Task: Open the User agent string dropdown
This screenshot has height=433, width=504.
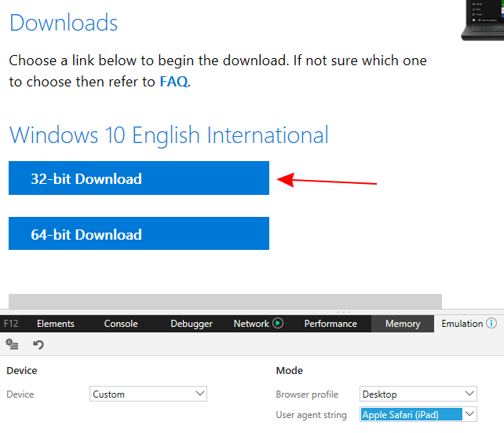Action: click(x=418, y=414)
